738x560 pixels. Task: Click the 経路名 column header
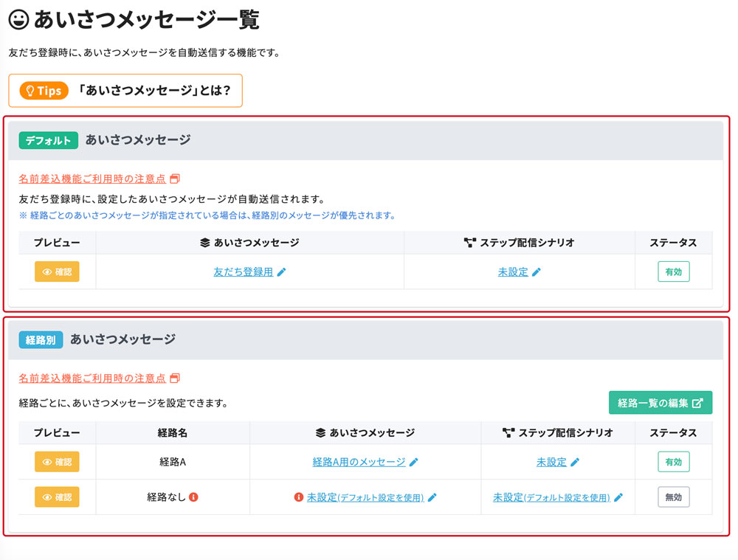173,432
